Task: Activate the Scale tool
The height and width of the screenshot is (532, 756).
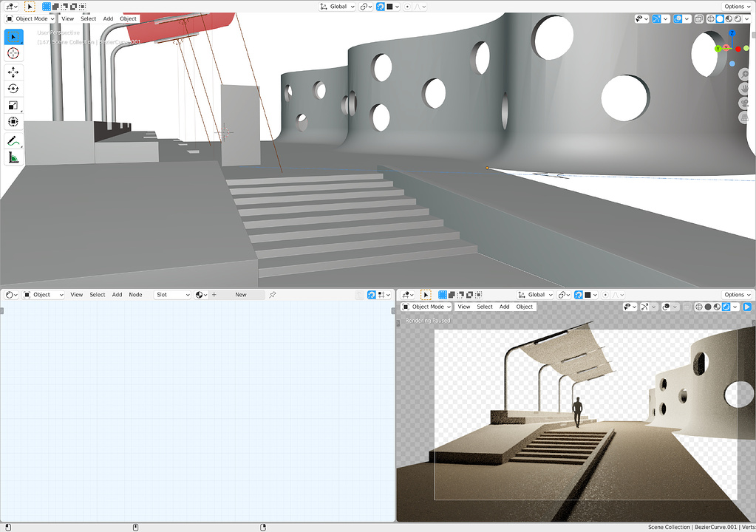Action: pos(13,106)
